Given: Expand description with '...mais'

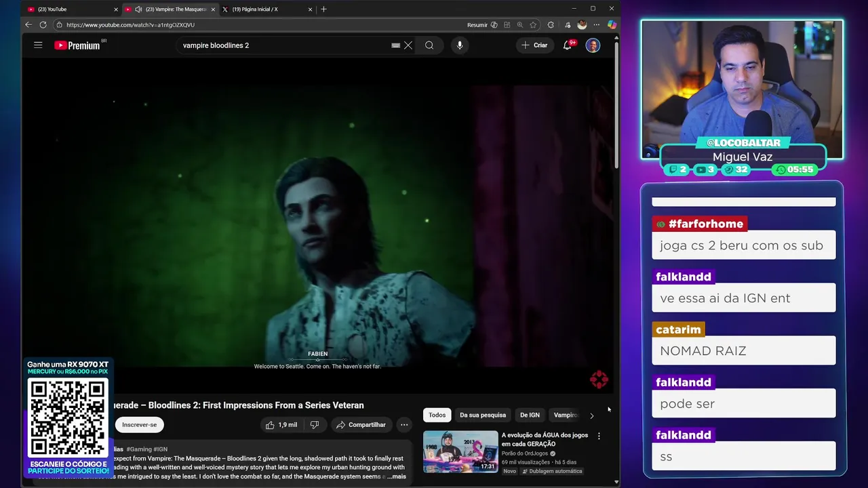Looking at the screenshot, I should 397,476.
